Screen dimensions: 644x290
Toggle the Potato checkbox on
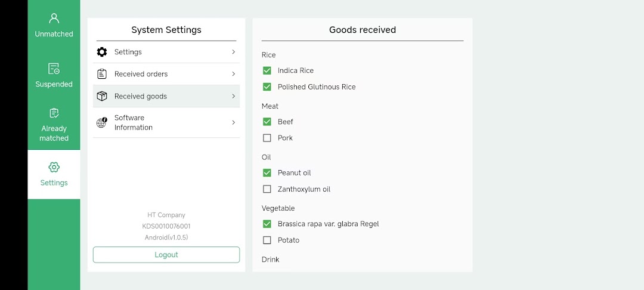coord(267,240)
